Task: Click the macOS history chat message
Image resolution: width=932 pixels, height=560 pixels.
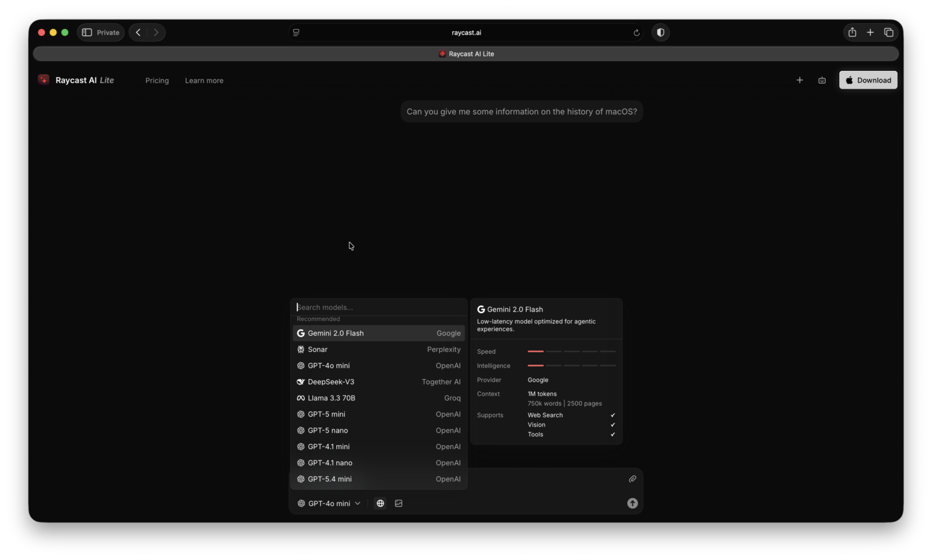Action: pyautogui.click(x=522, y=112)
